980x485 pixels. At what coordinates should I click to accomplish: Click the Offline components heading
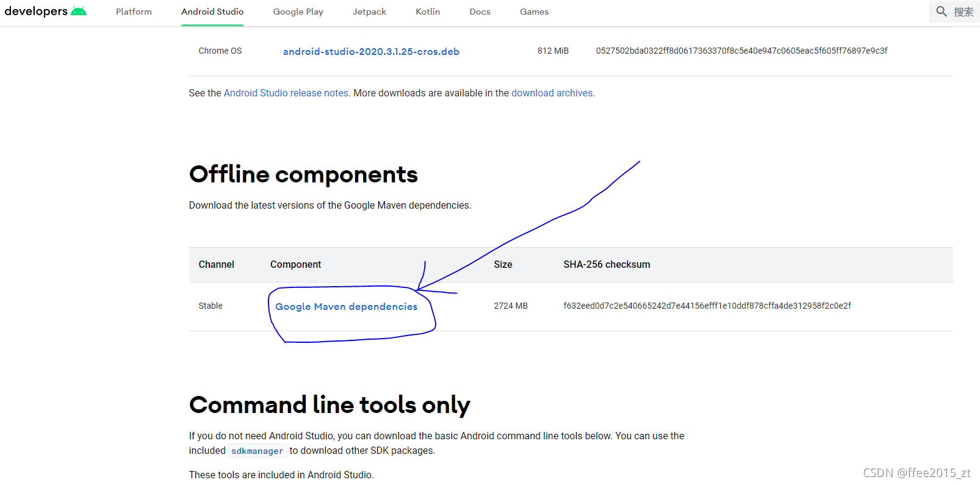tap(303, 174)
